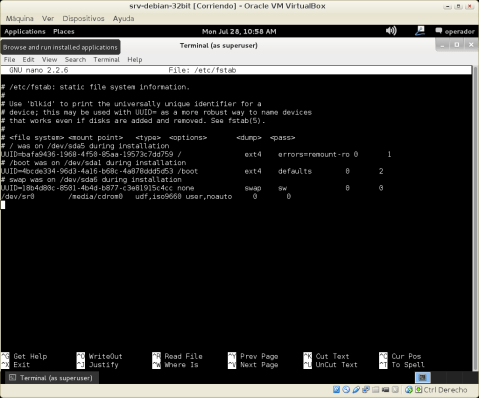The width and height of the screenshot is (479, 398).
Task: Click the '<file system>' column header comment
Action: pos(37,137)
